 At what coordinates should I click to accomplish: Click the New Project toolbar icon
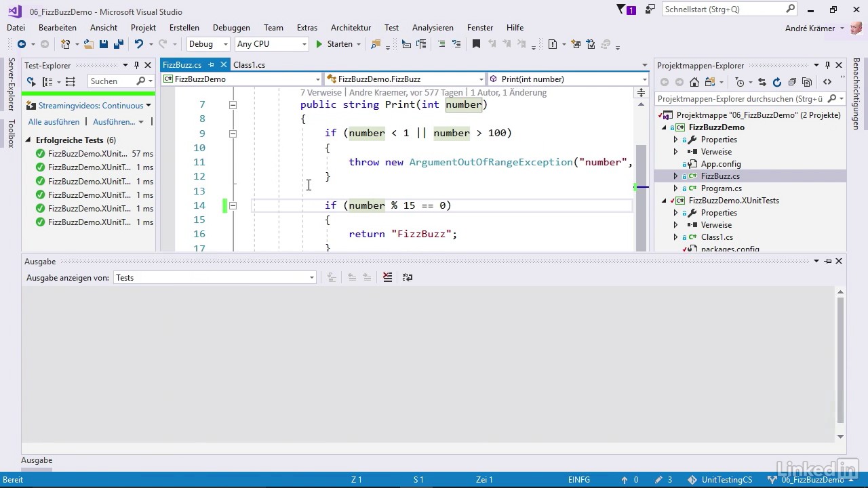tap(65, 44)
